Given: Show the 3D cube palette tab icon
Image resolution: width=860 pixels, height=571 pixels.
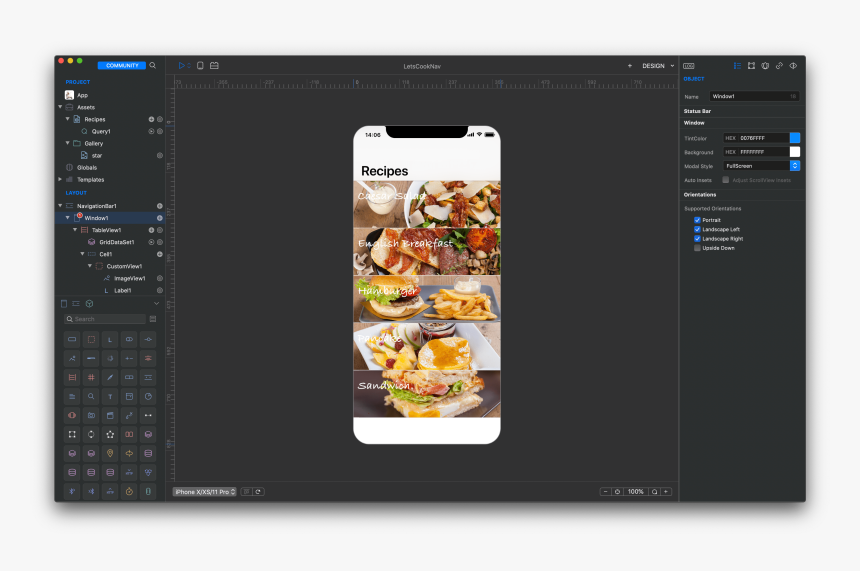Looking at the screenshot, I should click(89, 303).
